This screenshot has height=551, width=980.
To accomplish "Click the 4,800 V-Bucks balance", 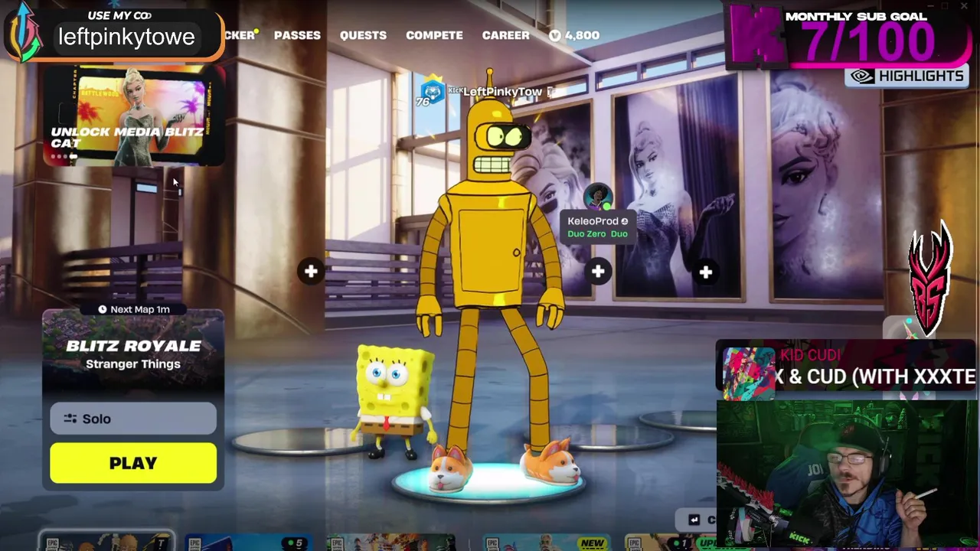I will point(582,35).
